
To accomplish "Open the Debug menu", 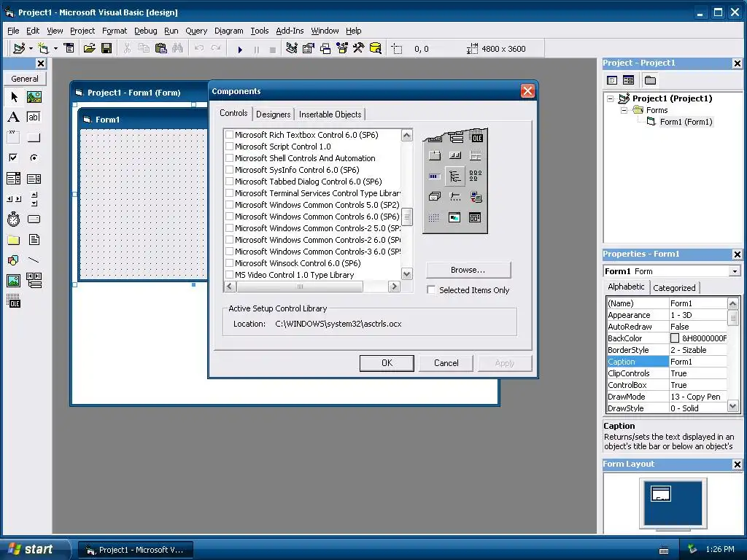I will 146,31.
